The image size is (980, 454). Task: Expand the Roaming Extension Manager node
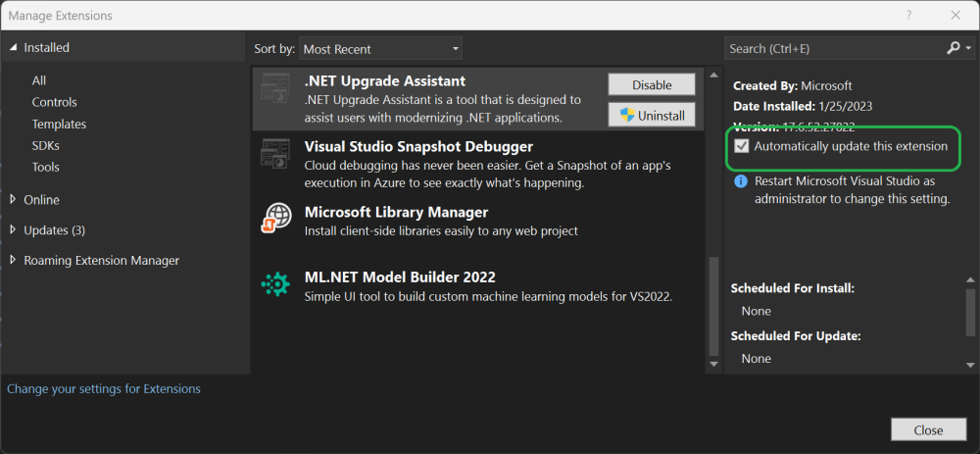click(14, 260)
